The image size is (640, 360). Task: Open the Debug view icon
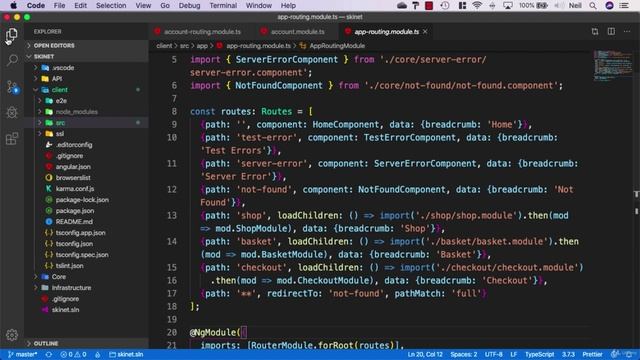coord(12,112)
